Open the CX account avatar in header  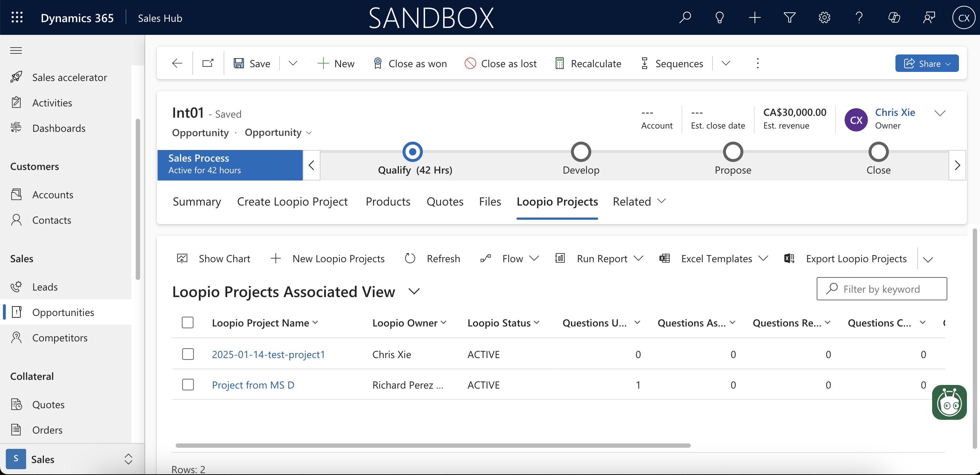(964, 17)
